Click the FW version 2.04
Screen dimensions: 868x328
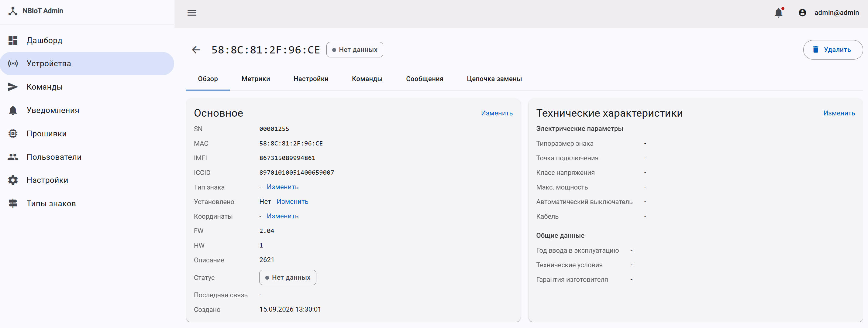[267, 231]
